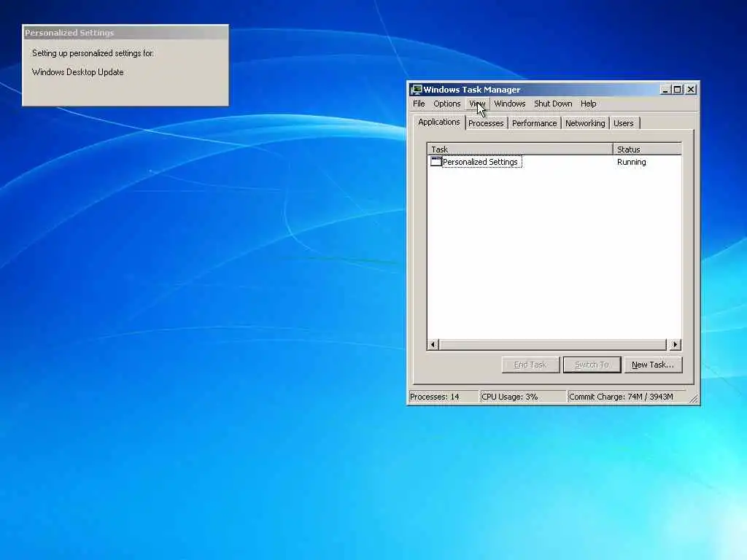Click the Windows Task Manager title text
The image size is (747, 560).
pyautogui.click(x=472, y=90)
